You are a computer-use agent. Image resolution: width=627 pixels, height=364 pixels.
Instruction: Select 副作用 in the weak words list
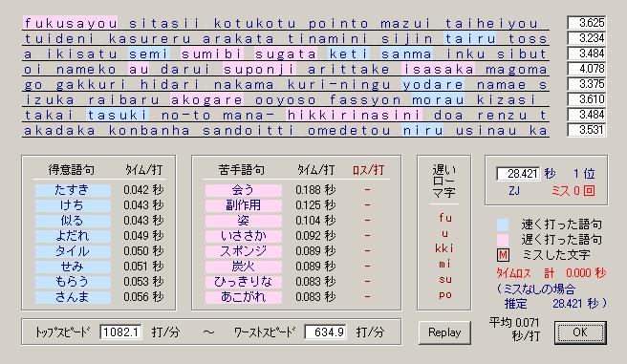[x=243, y=205]
